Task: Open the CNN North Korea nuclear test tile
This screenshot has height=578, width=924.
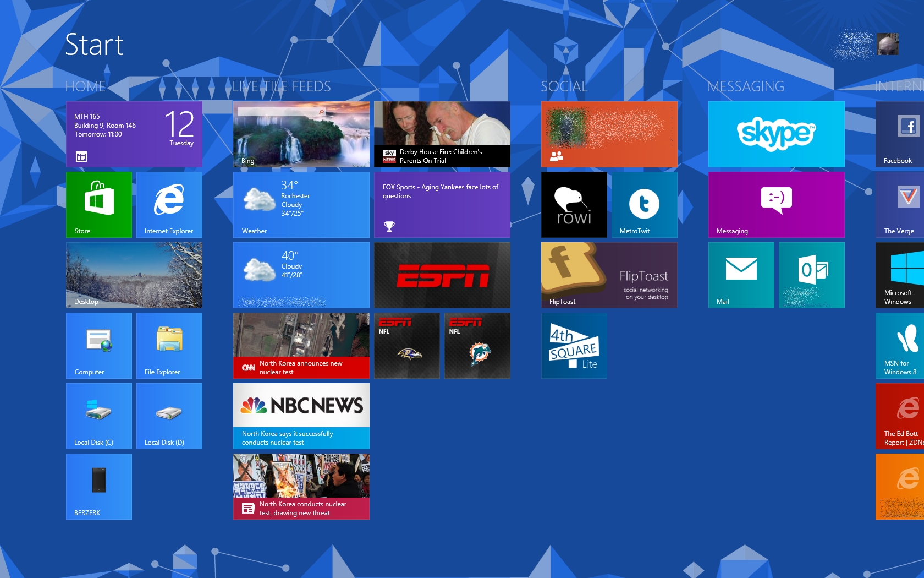Action: click(301, 346)
